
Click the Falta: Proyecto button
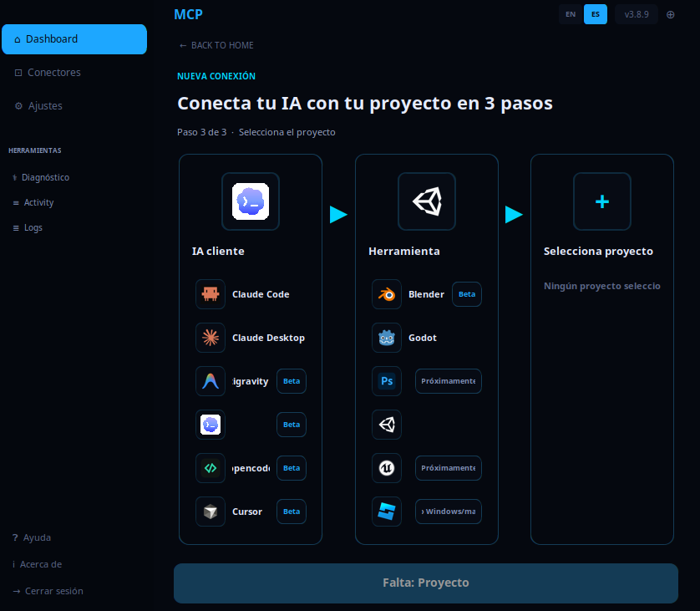(x=426, y=583)
